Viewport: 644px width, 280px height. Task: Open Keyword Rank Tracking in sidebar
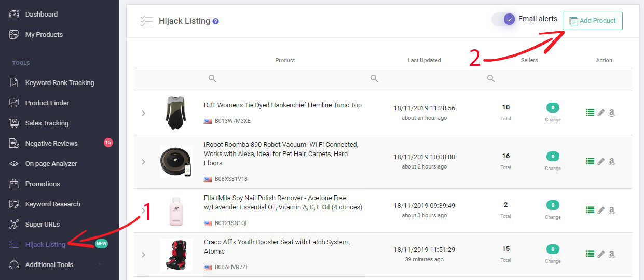coord(59,82)
